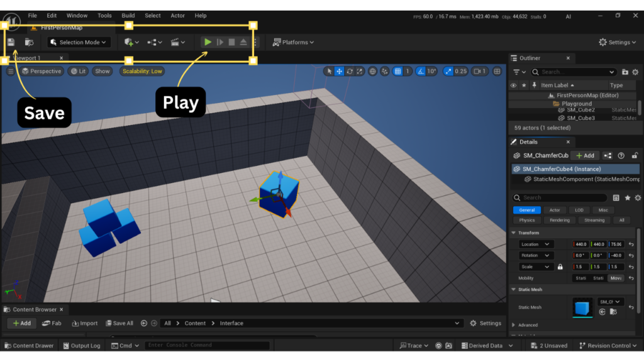The height and width of the screenshot is (362, 644).
Task: Open play options three-dot menu
Action: pos(255,42)
